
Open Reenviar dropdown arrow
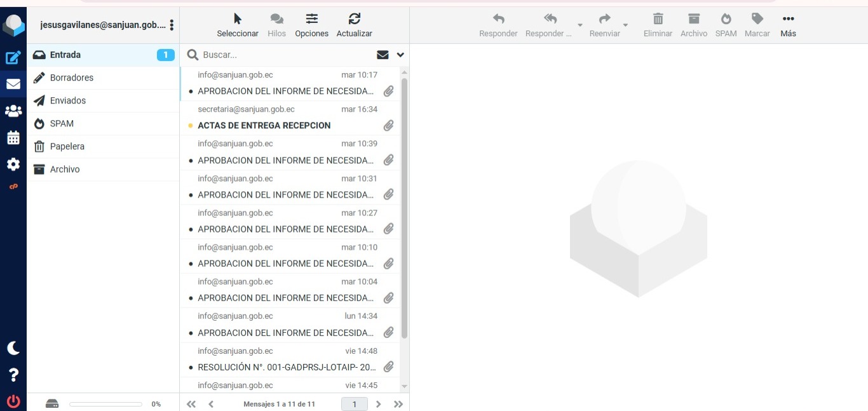tap(625, 25)
